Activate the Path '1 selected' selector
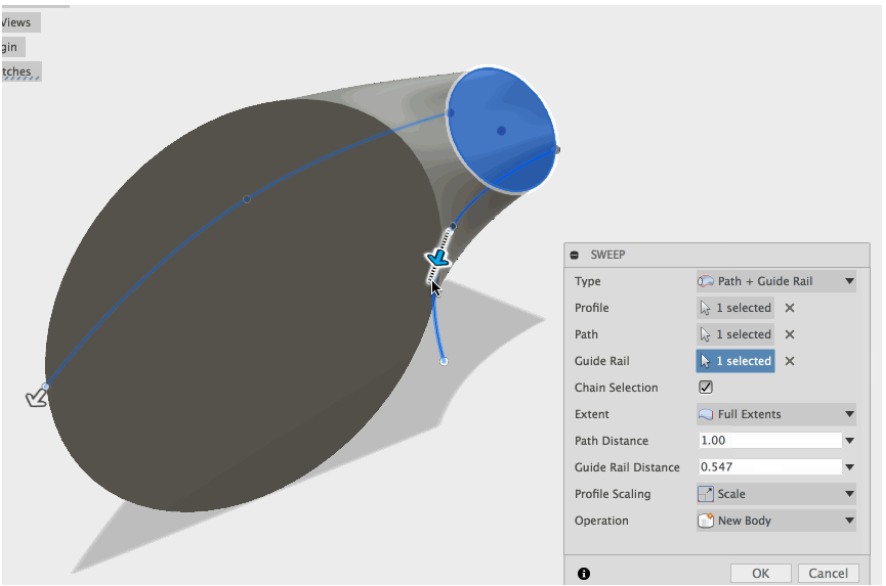Viewport: 886px width, 586px height. point(735,335)
